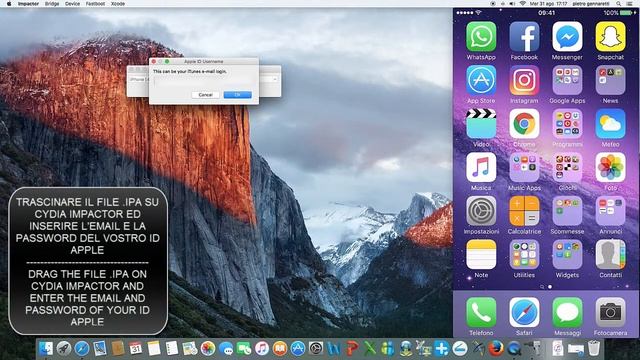
Task: Click Cancel in Apple ID Username dialog
Action: pyautogui.click(x=205, y=95)
